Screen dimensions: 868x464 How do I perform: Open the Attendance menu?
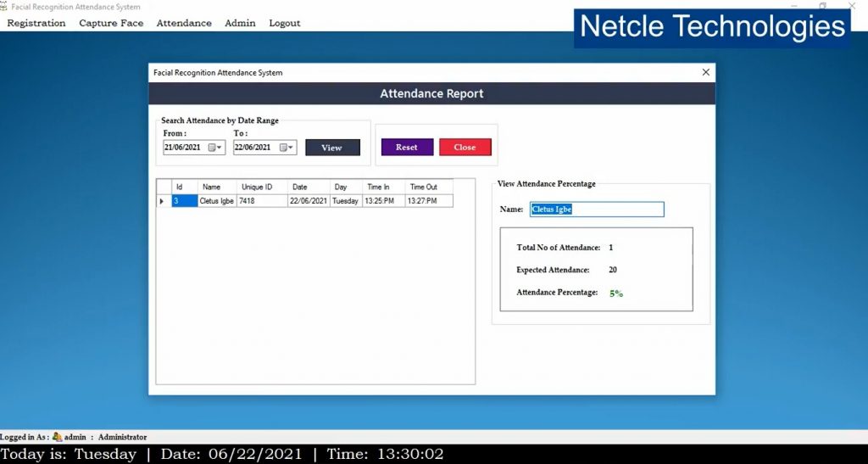pos(184,23)
